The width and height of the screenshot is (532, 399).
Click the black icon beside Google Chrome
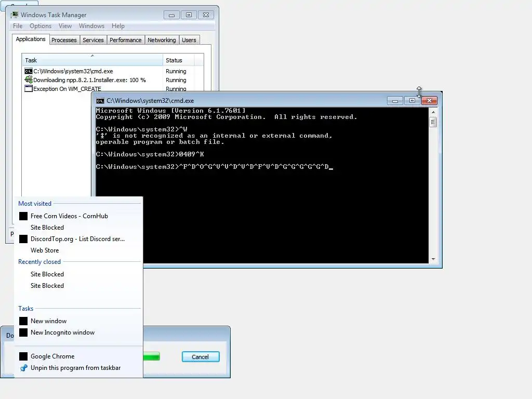pyautogui.click(x=23, y=356)
